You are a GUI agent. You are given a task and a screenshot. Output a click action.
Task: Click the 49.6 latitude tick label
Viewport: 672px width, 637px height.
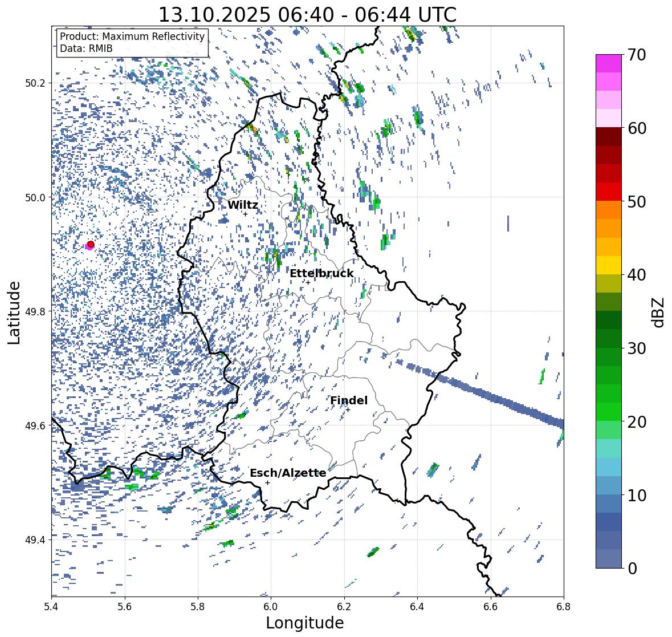click(36, 425)
